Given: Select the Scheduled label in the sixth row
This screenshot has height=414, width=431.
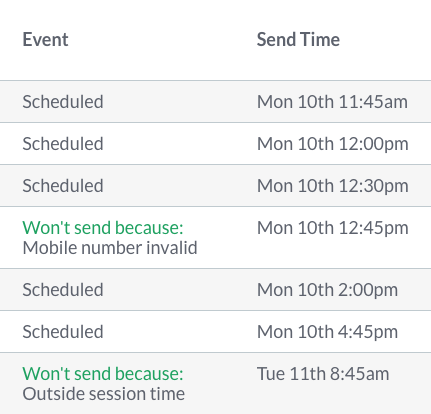Looking at the screenshot, I should click(63, 332).
